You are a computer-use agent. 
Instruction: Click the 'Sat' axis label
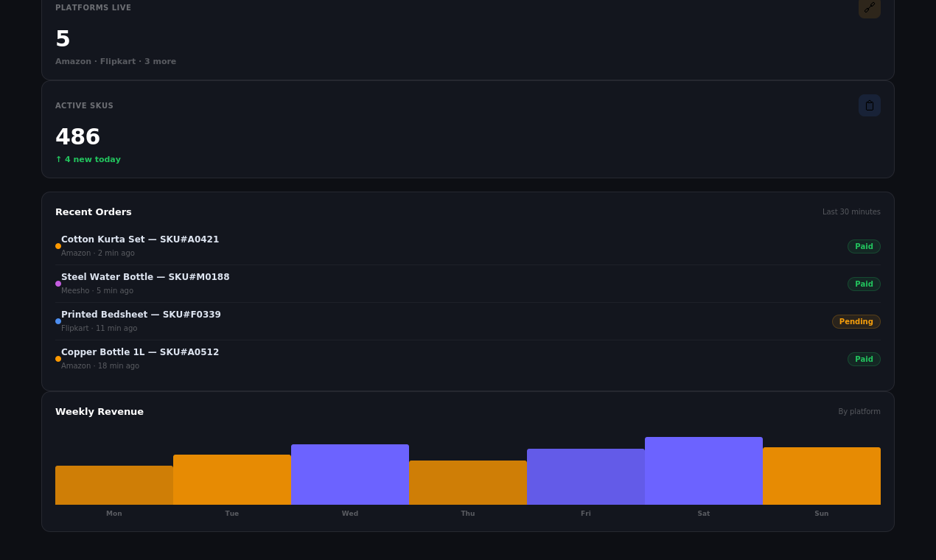click(x=704, y=514)
